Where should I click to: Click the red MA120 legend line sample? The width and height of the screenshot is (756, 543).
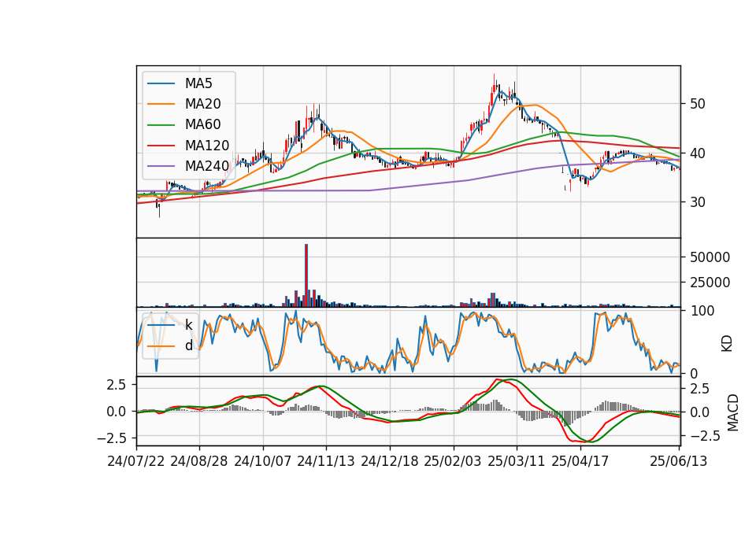tap(161, 146)
